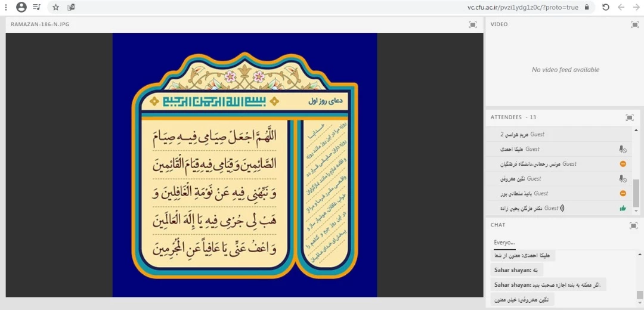Maximize the Video pod

tap(634, 24)
